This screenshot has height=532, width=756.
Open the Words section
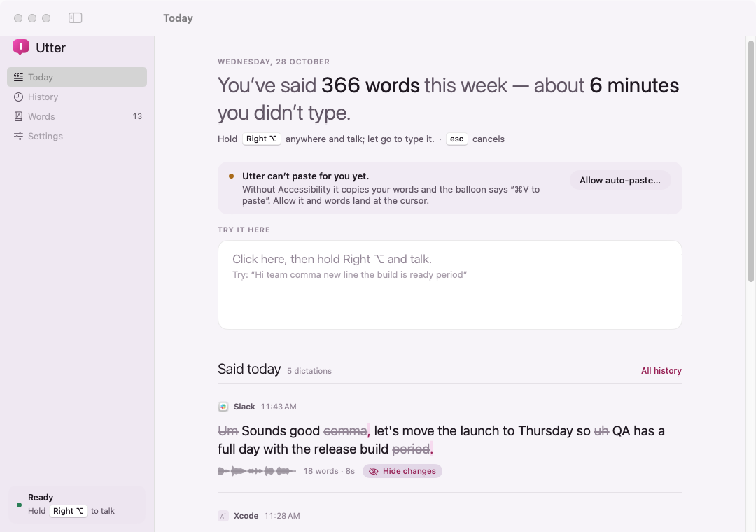(77, 116)
